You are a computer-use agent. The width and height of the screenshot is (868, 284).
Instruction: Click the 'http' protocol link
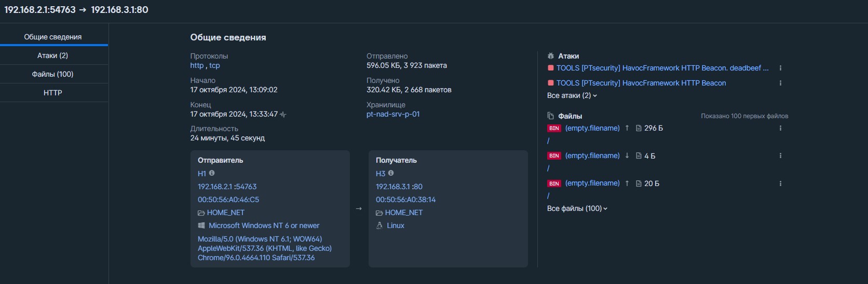197,65
